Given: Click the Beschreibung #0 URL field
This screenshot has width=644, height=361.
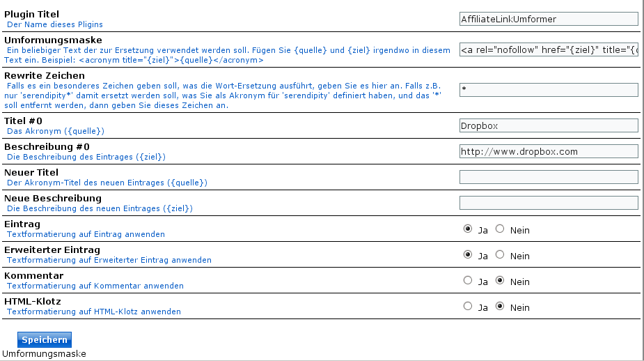Looking at the screenshot, I should tap(549, 151).
